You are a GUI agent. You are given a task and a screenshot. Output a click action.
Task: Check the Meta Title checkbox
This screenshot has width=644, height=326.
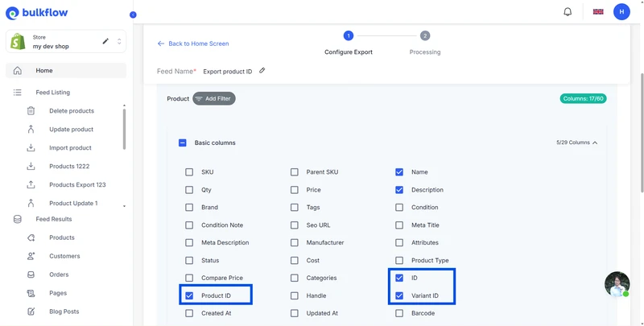click(399, 225)
